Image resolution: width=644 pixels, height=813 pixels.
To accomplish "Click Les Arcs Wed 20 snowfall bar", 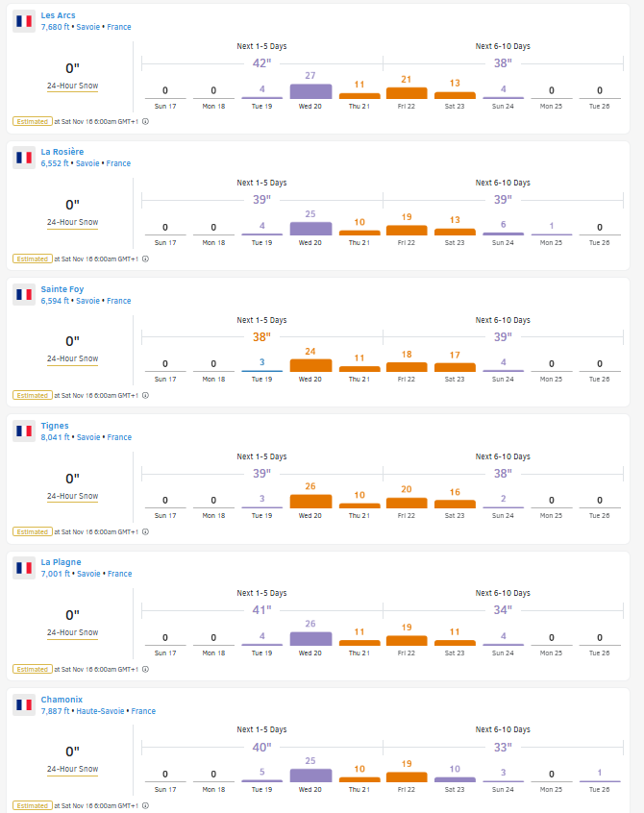I will (x=310, y=91).
